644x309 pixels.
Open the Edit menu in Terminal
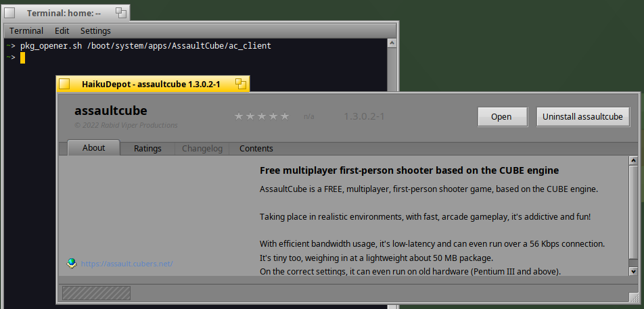[x=62, y=31]
